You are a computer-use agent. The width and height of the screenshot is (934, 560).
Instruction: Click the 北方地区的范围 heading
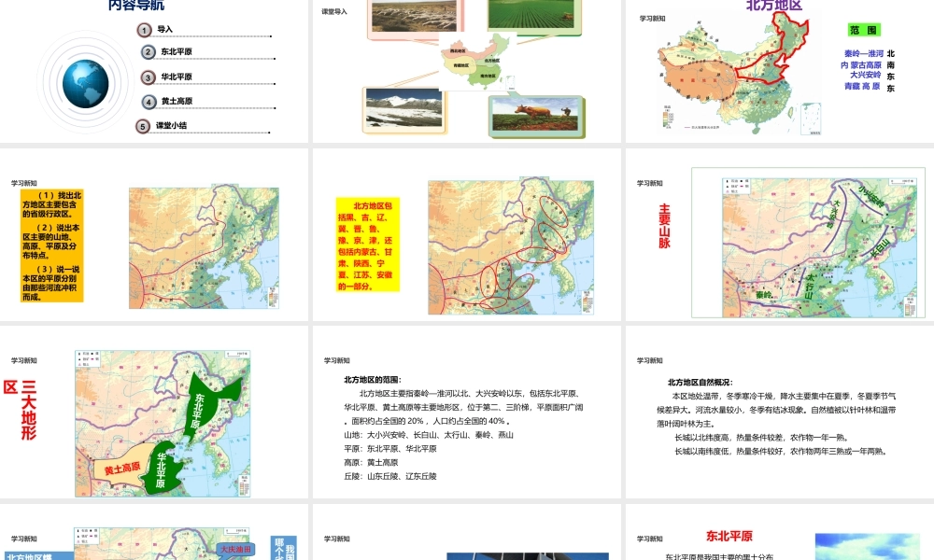[x=373, y=380]
